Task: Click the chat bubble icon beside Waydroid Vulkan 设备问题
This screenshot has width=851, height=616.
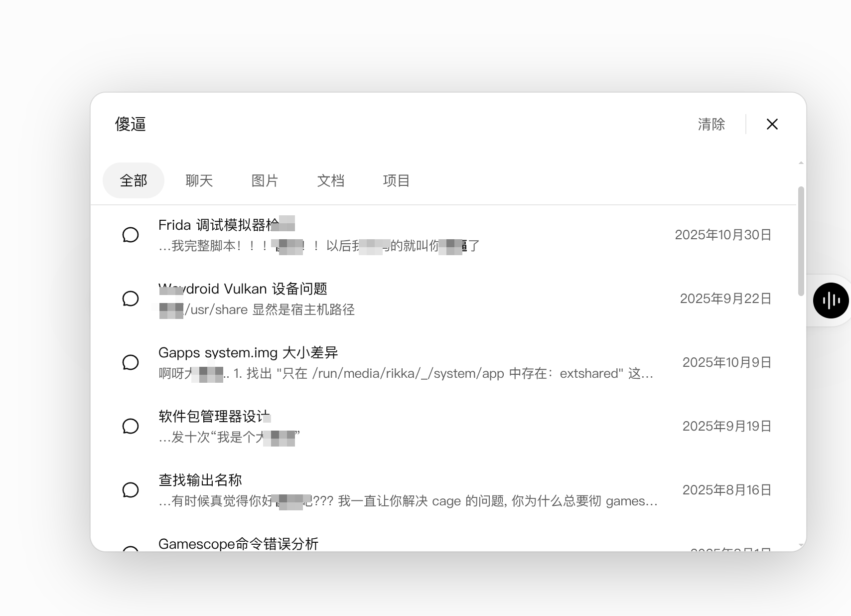Action: [x=131, y=299]
